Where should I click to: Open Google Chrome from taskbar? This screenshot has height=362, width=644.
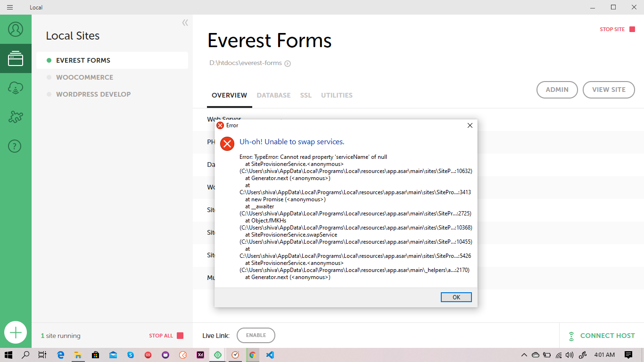click(252, 355)
